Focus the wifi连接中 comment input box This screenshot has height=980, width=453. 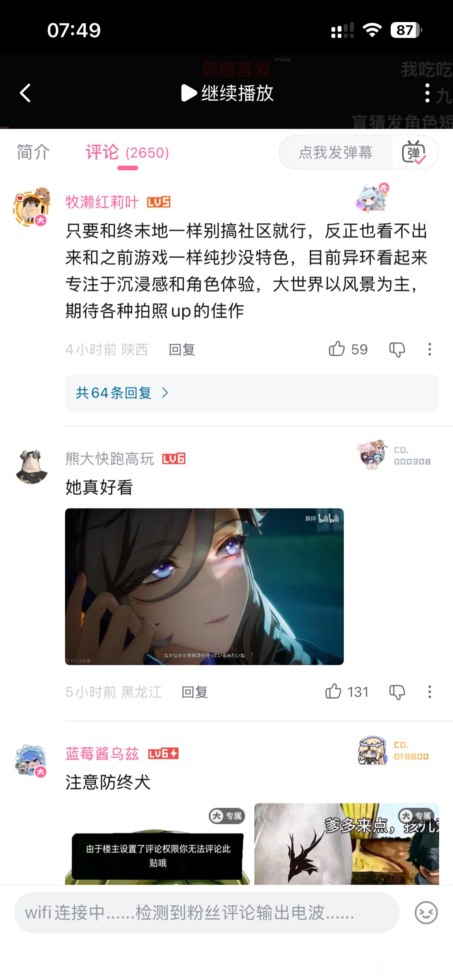click(x=207, y=913)
